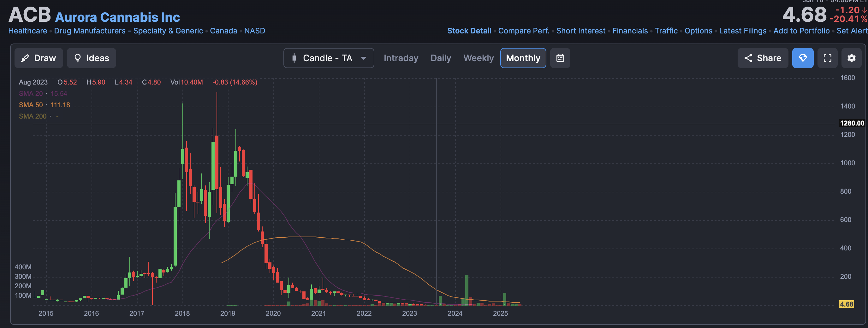Click the share icon in Share button
The width and height of the screenshot is (868, 328).
click(x=748, y=58)
